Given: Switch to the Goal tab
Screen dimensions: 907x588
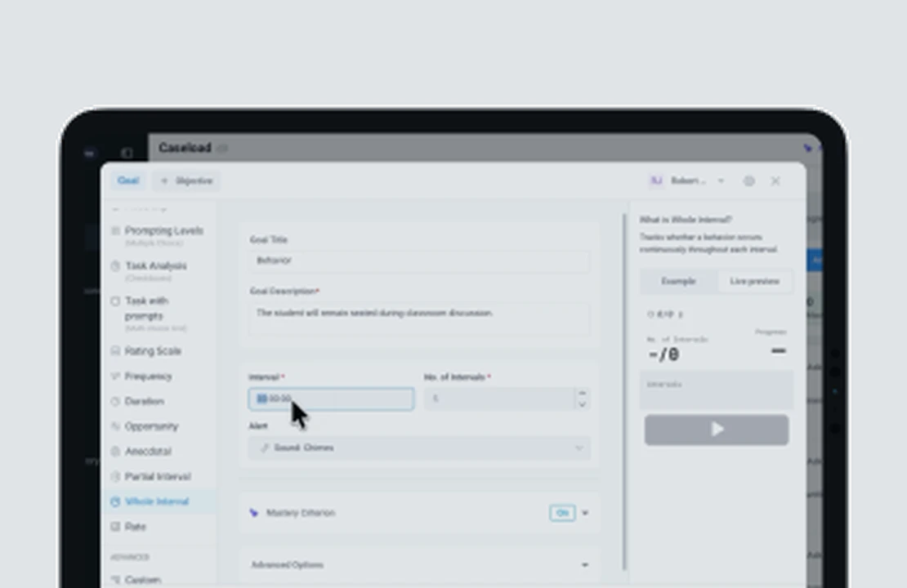Looking at the screenshot, I should click(128, 181).
